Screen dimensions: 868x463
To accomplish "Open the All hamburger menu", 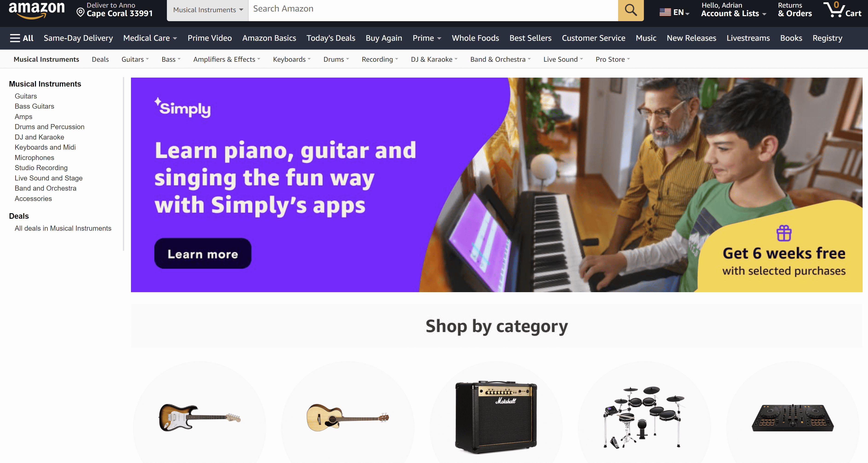I will coord(22,38).
